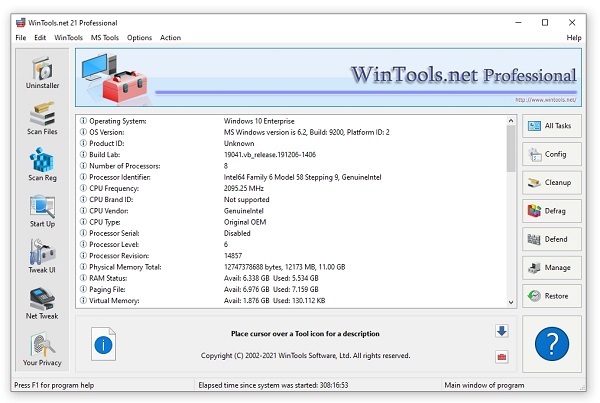
Task: Open the Defend button
Action: [x=551, y=239]
